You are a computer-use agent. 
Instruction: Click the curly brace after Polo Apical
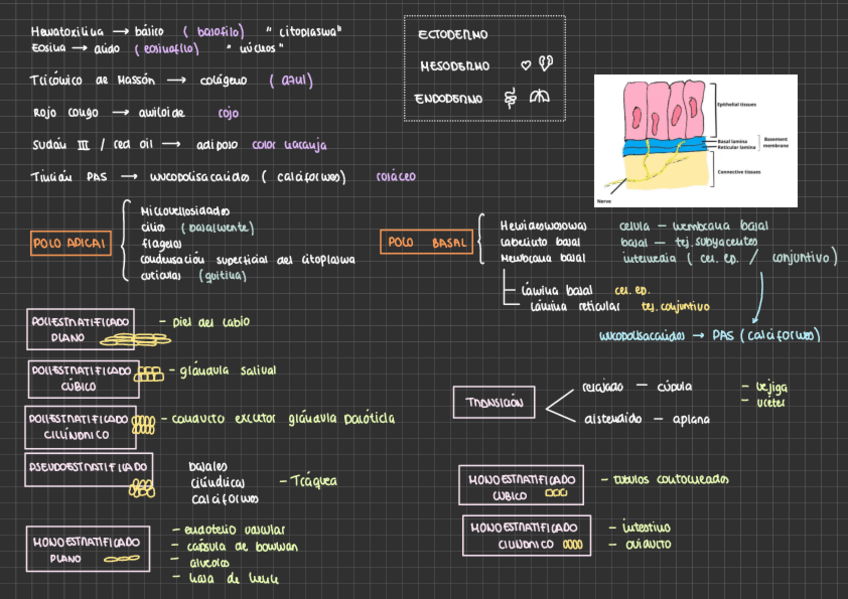click(x=127, y=240)
